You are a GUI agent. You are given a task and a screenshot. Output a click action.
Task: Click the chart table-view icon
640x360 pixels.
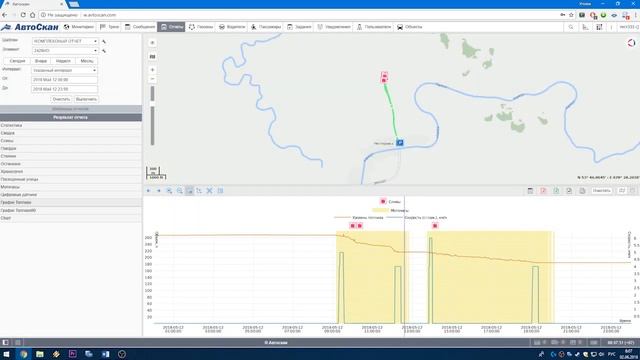220,191
